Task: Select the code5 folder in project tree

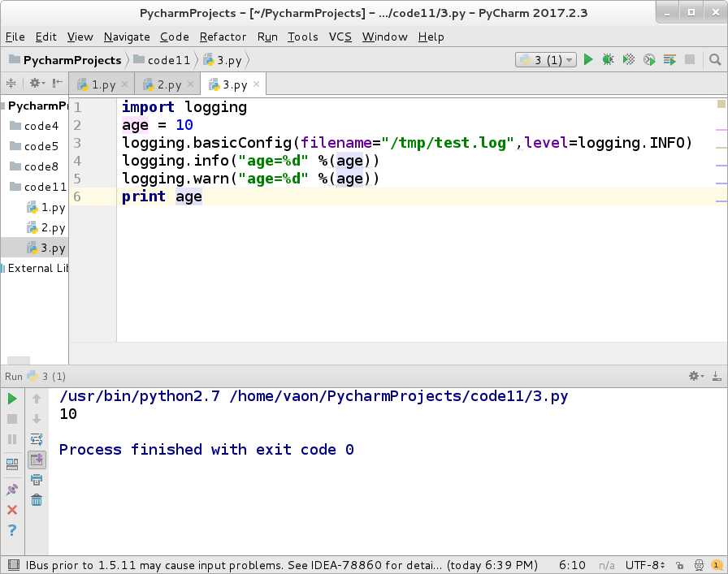Action: 34,146
